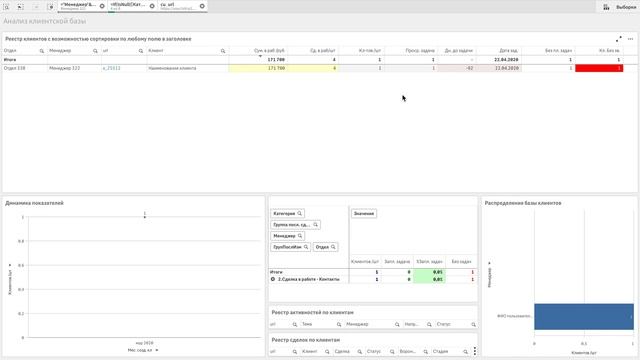The height and width of the screenshot is (360, 640).
Task: Expand the 2.Сделка в работе - Контакты row
Action: click(273, 279)
